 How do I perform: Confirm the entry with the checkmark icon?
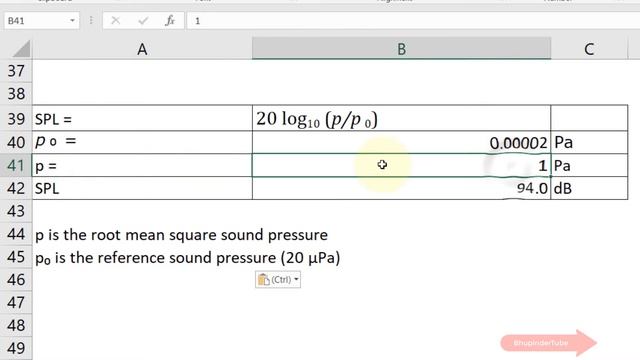click(x=143, y=20)
